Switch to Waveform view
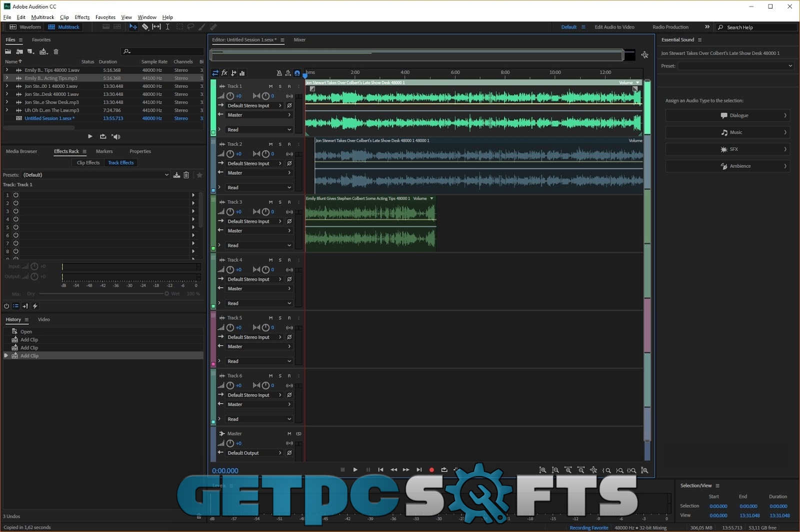 [25, 27]
